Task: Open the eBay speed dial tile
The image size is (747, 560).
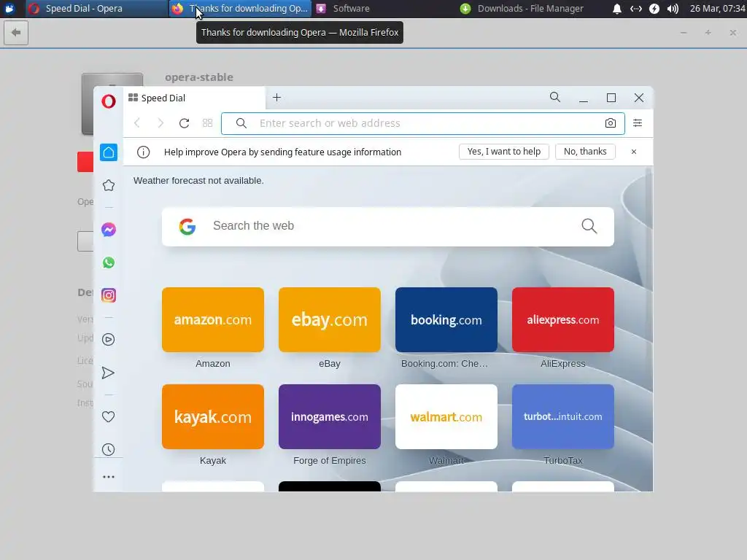Action: coord(330,319)
